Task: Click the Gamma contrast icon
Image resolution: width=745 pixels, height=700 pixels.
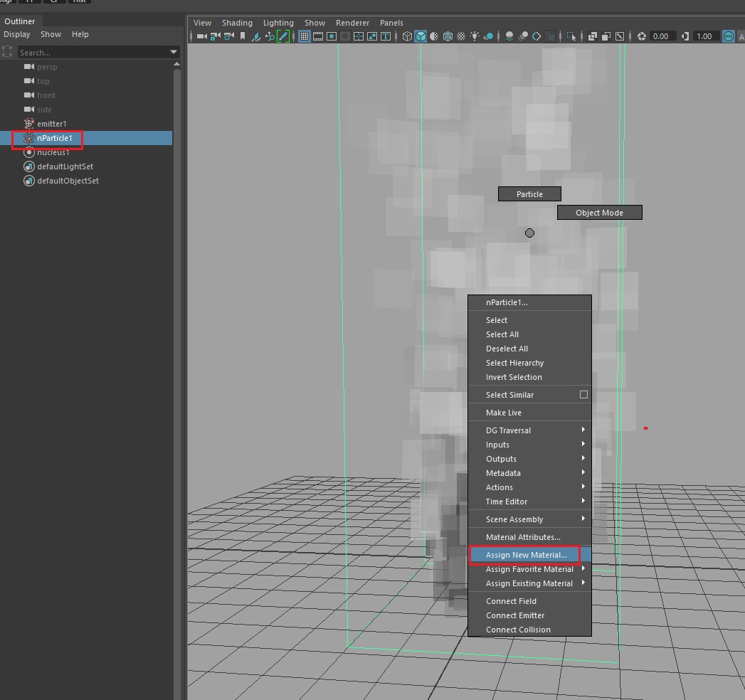Action: (685, 36)
